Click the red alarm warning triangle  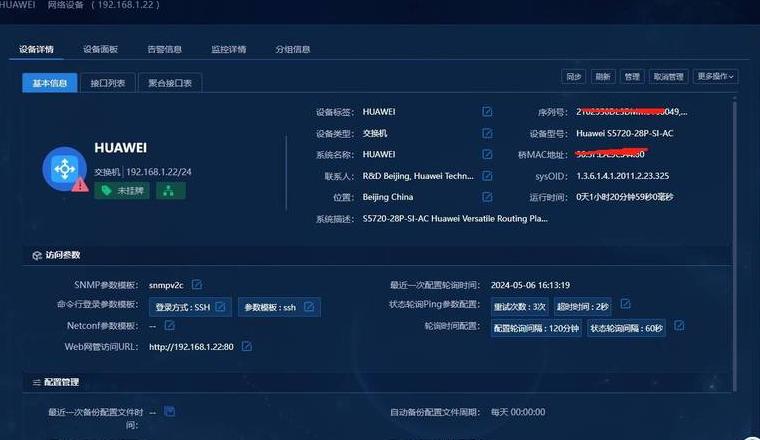[80, 185]
